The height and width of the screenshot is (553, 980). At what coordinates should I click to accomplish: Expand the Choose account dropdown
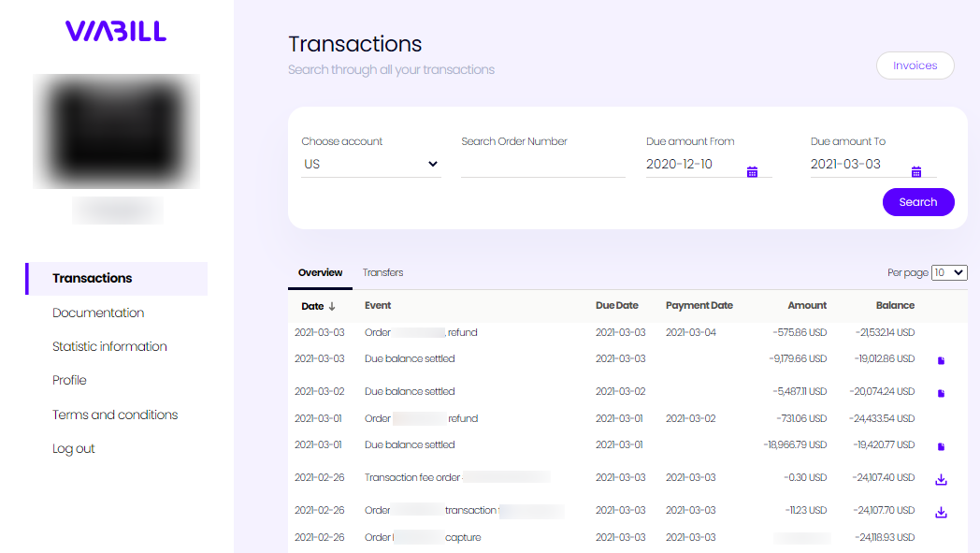pyautogui.click(x=371, y=164)
